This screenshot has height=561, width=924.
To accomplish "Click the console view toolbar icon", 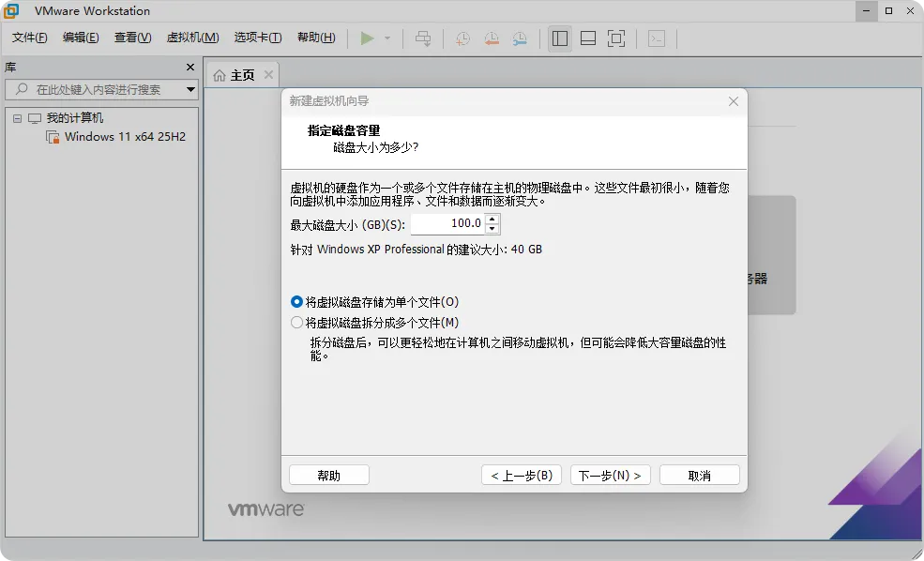I will 657,38.
